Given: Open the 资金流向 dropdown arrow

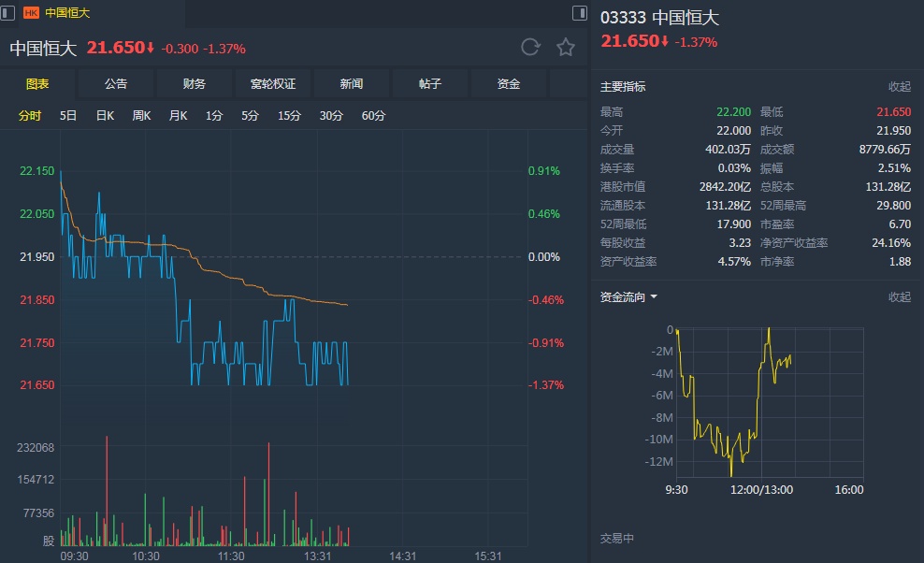Looking at the screenshot, I should tap(654, 297).
